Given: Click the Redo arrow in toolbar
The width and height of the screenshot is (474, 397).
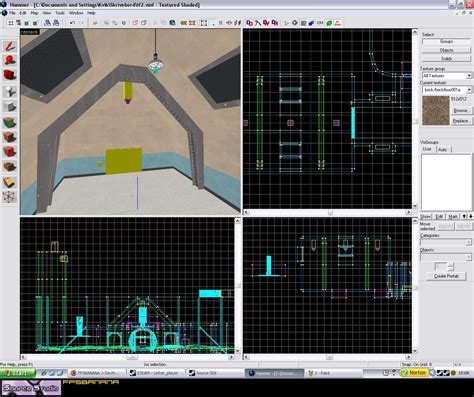Looking at the screenshot, I should 81,23.
